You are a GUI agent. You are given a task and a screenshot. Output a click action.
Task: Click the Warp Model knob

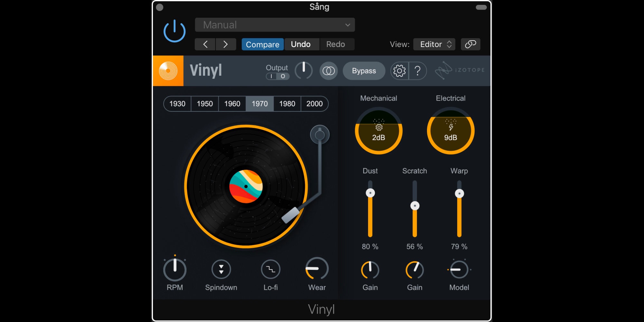pyautogui.click(x=459, y=270)
